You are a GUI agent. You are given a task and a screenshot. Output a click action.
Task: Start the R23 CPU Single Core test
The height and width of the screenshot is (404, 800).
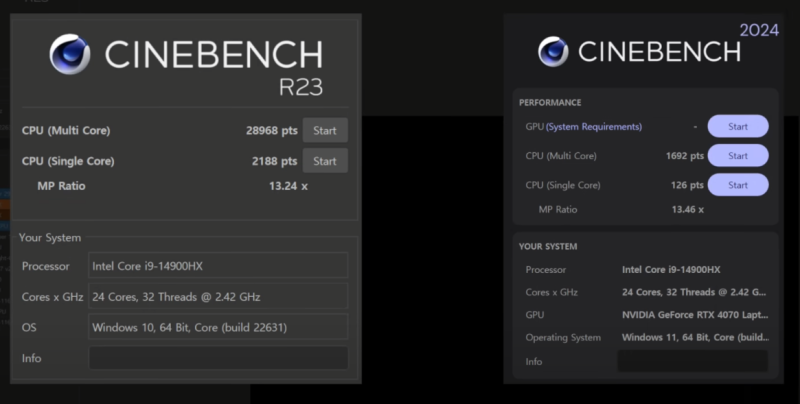[325, 161]
